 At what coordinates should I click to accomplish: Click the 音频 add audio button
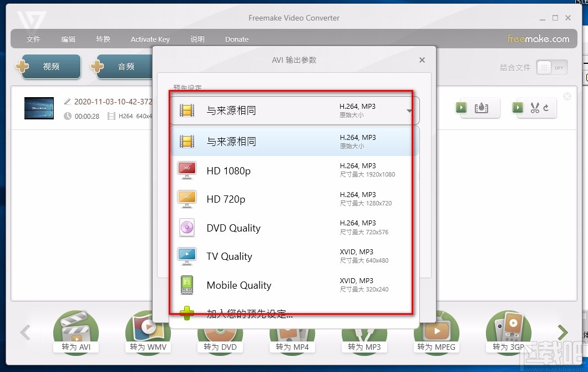[x=123, y=66]
